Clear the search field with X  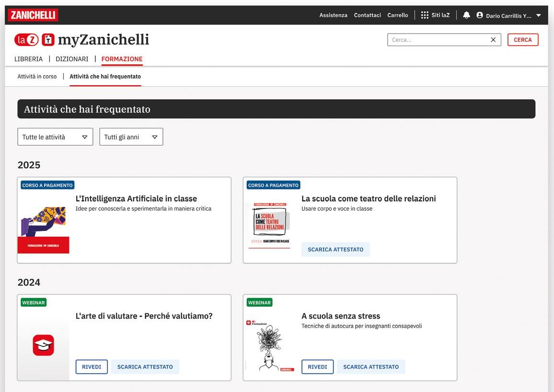pyautogui.click(x=493, y=40)
